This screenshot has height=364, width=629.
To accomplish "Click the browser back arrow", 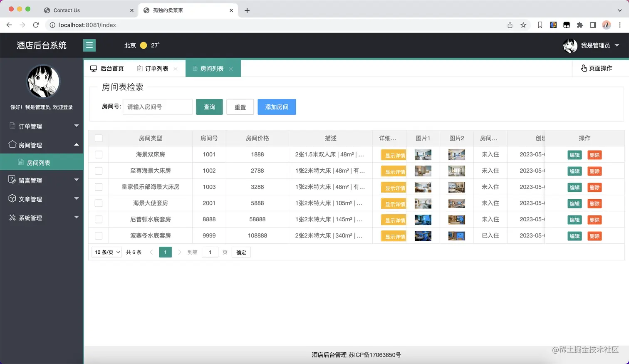I will (9, 25).
